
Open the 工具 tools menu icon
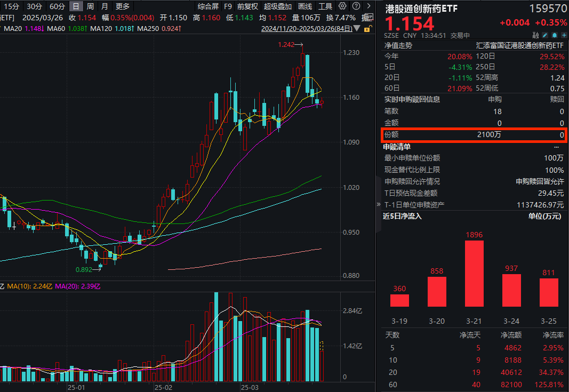click(x=325, y=7)
